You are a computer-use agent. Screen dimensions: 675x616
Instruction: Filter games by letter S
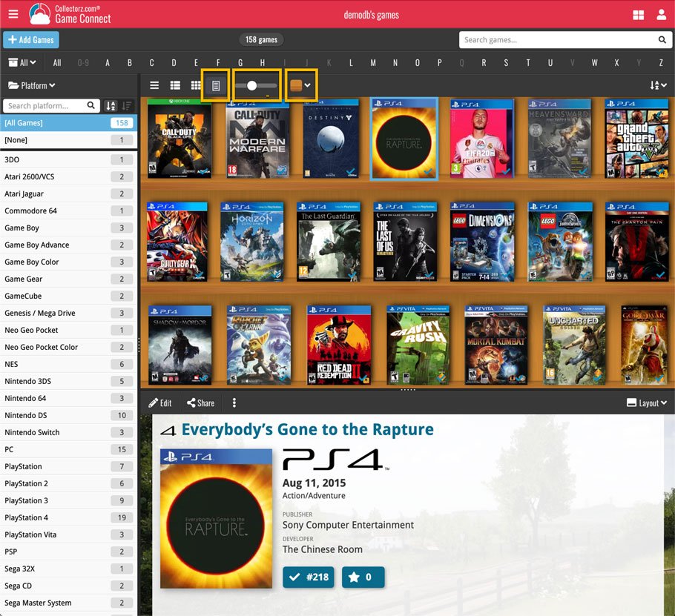click(506, 63)
